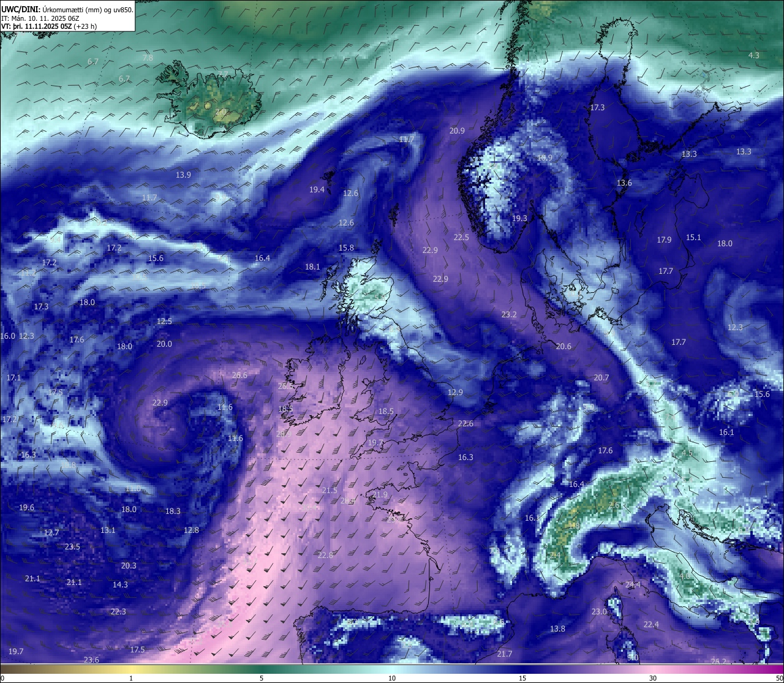
Task: Click the 19.3 value over southern Norway
Action: [519, 218]
